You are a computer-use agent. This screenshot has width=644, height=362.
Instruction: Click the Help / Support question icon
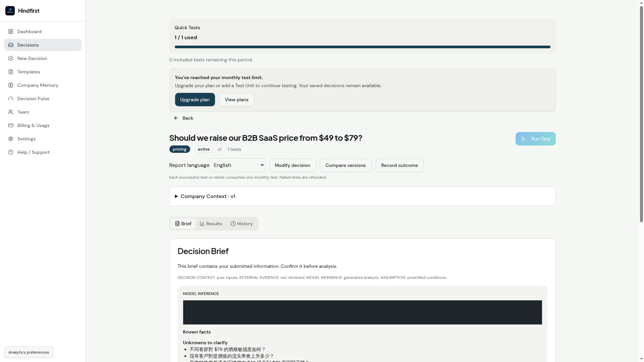11,152
